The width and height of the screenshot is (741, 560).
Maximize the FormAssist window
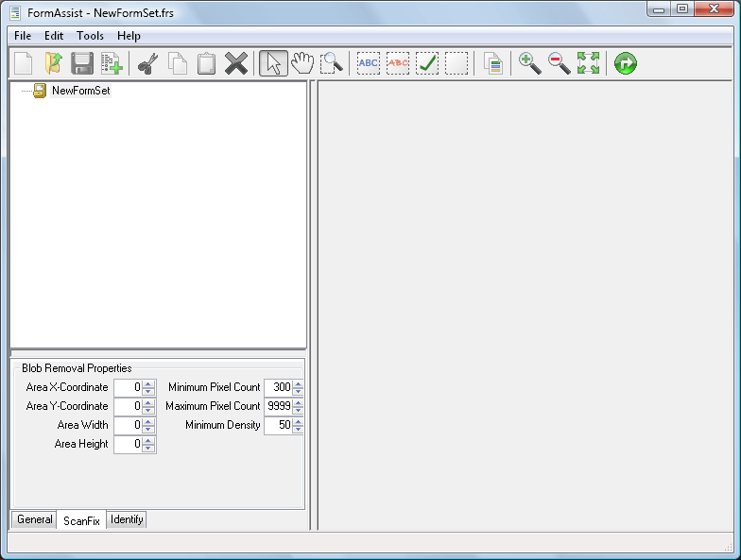(x=682, y=9)
